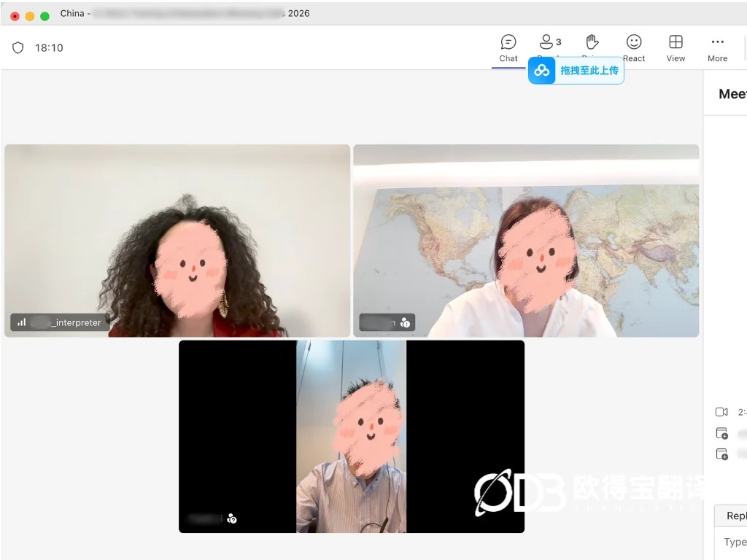Open the React emoji menu
This screenshot has width=747, height=560.
[634, 49]
